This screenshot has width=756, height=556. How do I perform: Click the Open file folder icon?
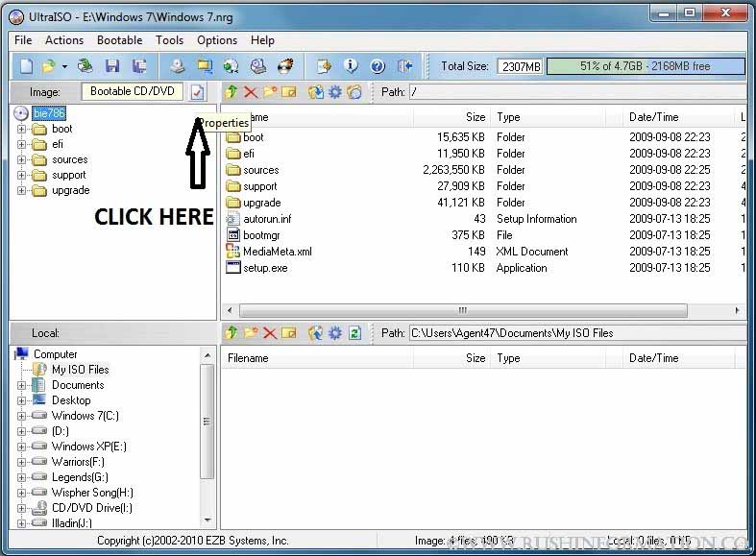[x=48, y=66]
